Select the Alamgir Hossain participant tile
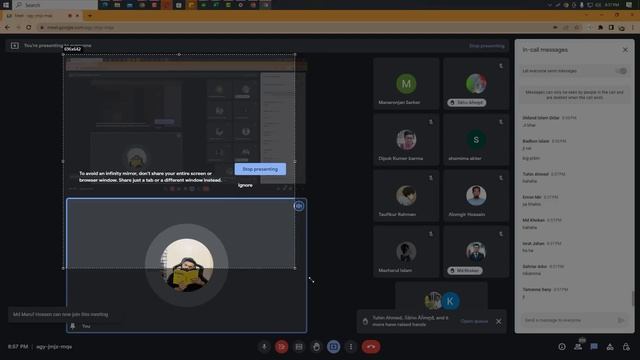Viewport: 640px width, 360px height. pos(476,196)
